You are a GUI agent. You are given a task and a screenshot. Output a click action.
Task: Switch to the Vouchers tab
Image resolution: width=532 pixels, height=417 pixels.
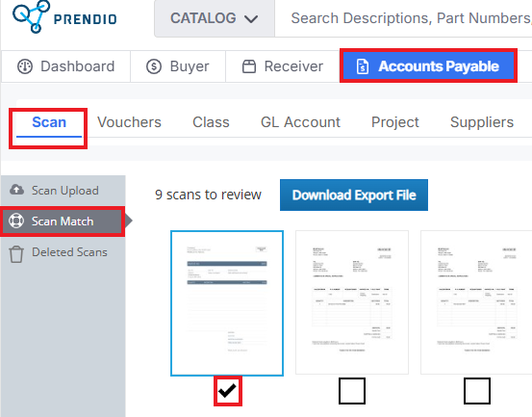(129, 122)
